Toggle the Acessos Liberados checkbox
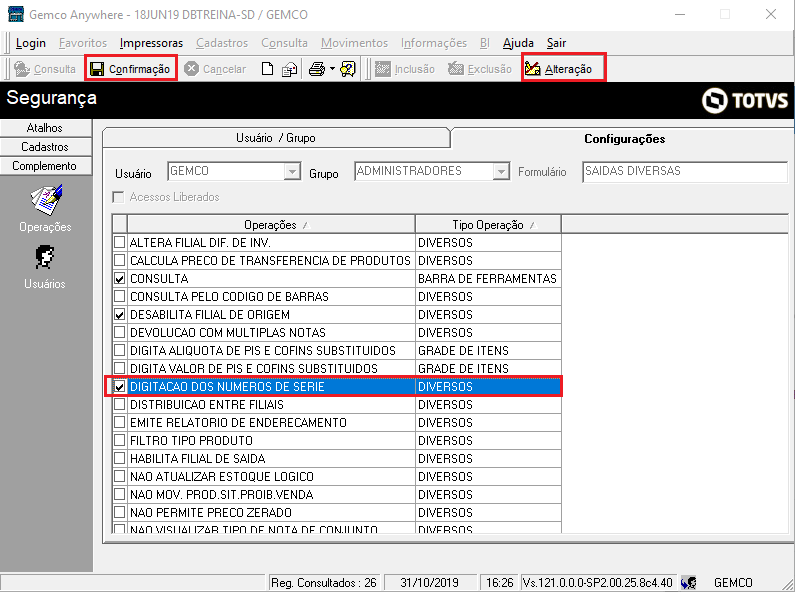Image resolution: width=795 pixels, height=592 pixels. pos(118,197)
